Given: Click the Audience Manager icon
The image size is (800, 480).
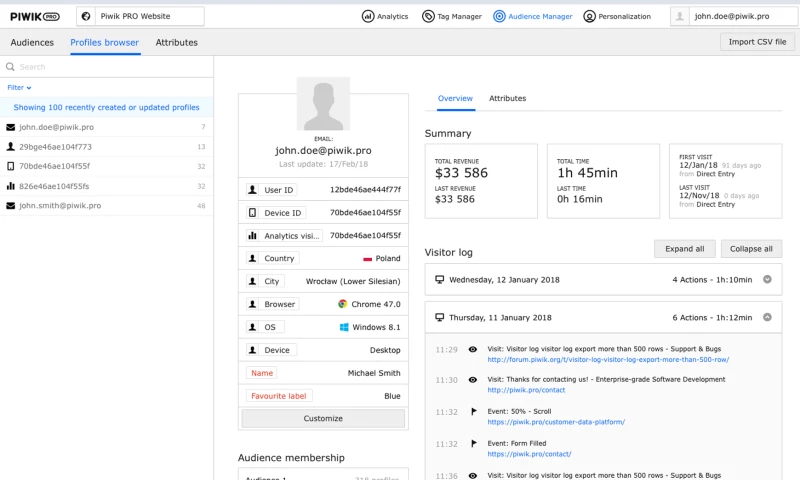Looking at the screenshot, I should [x=499, y=16].
